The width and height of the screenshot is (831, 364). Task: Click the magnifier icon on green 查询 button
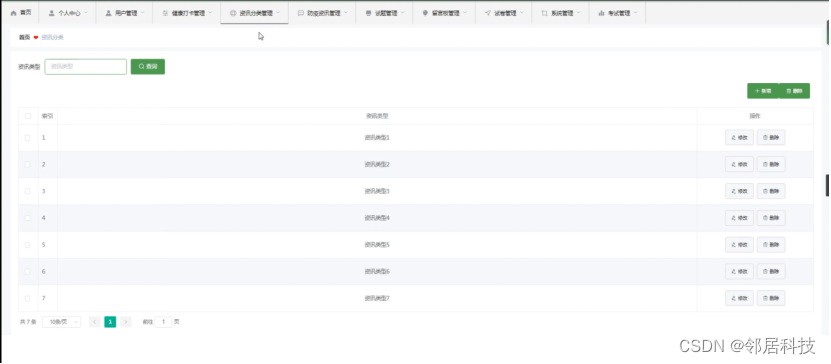142,67
